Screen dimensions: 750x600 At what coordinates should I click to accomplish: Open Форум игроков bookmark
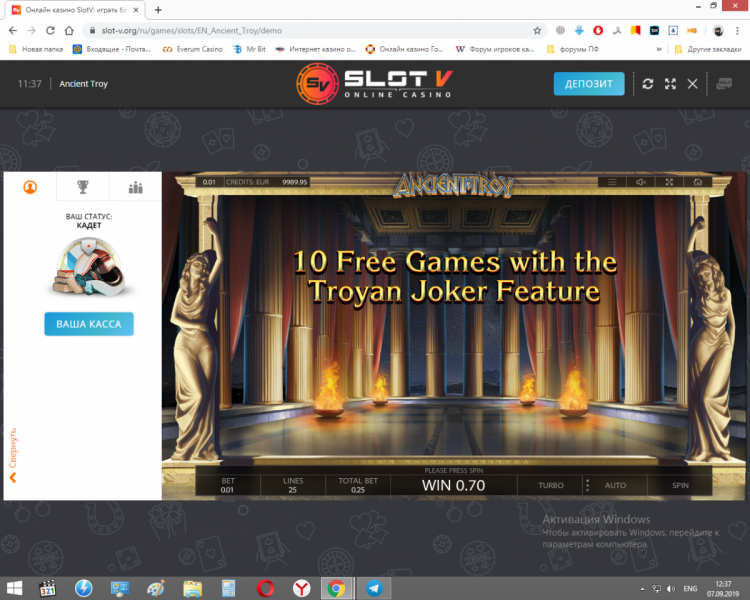(495, 49)
